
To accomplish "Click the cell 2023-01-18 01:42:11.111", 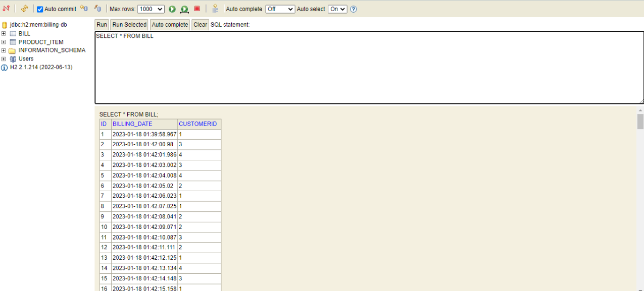I will click(x=144, y=248).
